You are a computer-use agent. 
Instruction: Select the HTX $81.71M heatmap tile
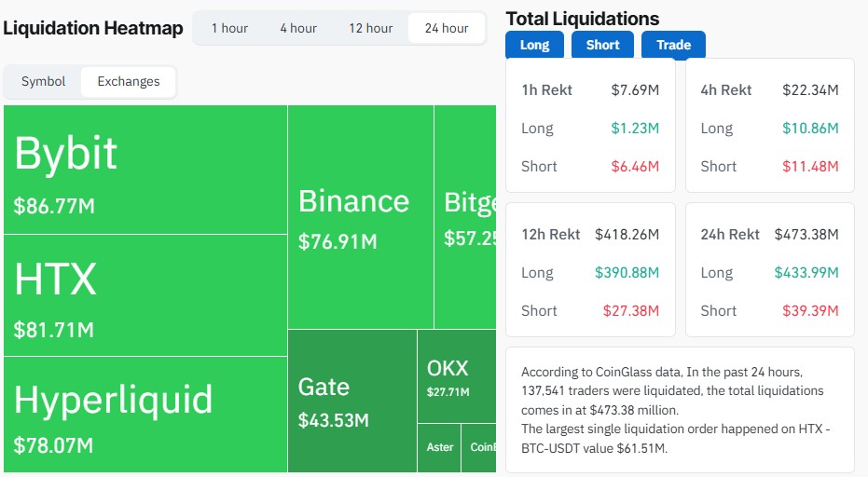point(145,294)
